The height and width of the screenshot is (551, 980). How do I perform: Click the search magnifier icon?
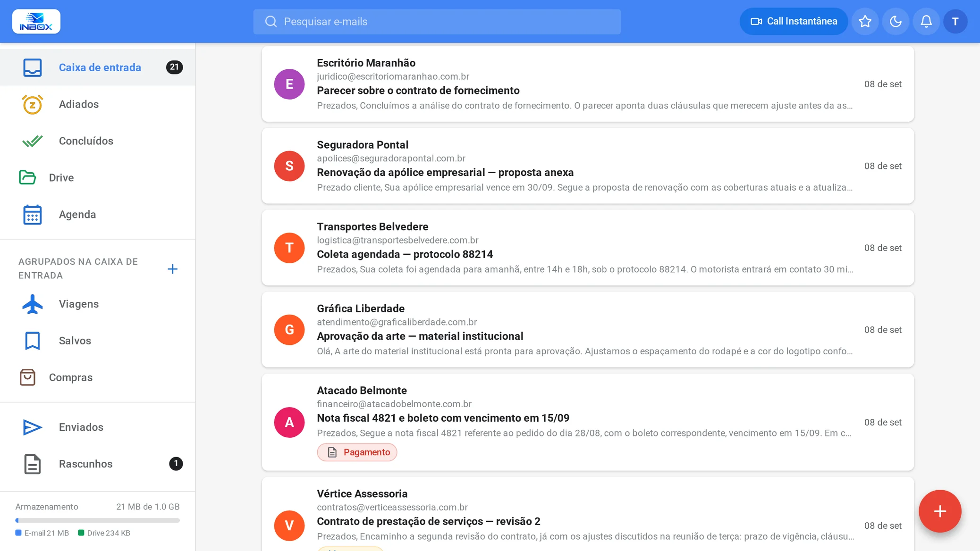[x=270, y=22]
